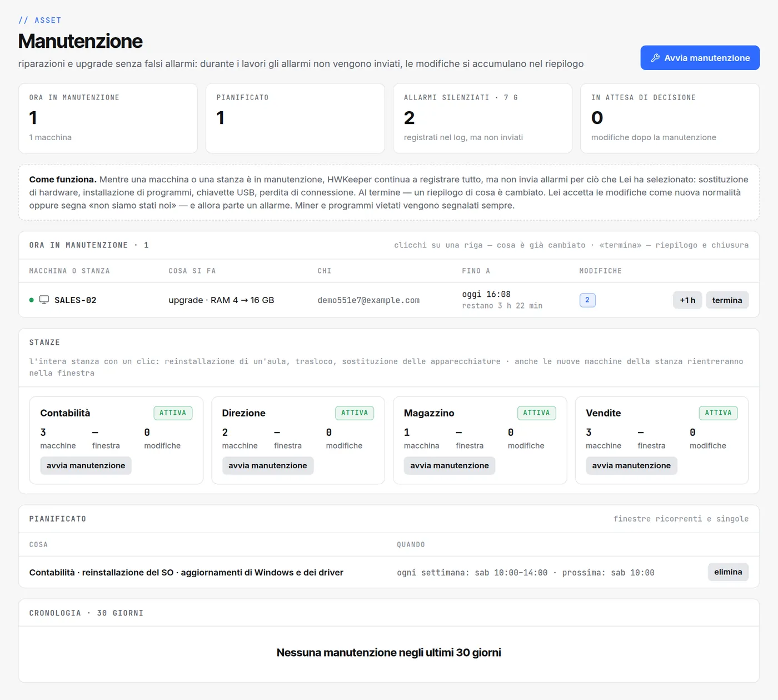The width and height of the screenshot is (778, 700).
Task: Select the 'Pianificato' summary card
Action: pyautogui.click(x=295, y=118)
